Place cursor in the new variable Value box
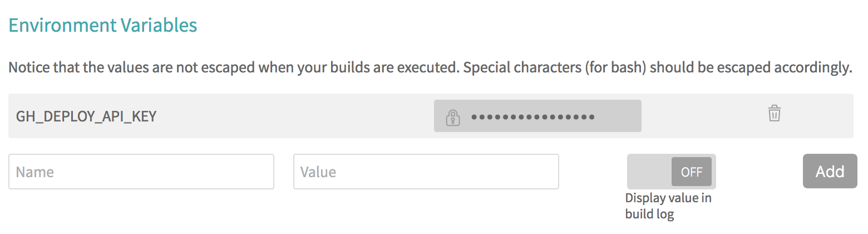This screenshot has width=868, height=234. [x=426, y=172]
